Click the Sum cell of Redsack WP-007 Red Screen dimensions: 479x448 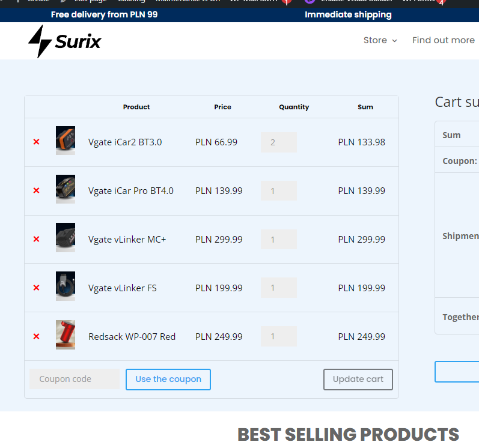coord(361,337)
